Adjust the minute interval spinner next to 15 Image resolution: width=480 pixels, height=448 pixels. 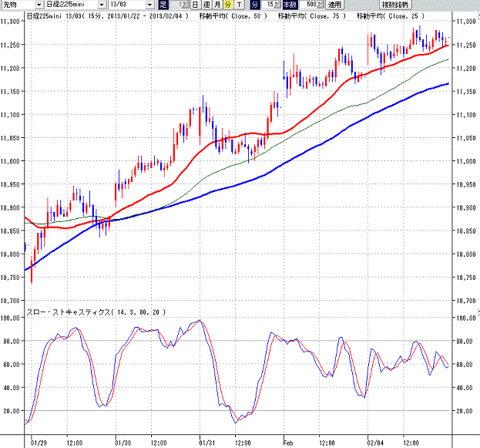pos(277,5)
